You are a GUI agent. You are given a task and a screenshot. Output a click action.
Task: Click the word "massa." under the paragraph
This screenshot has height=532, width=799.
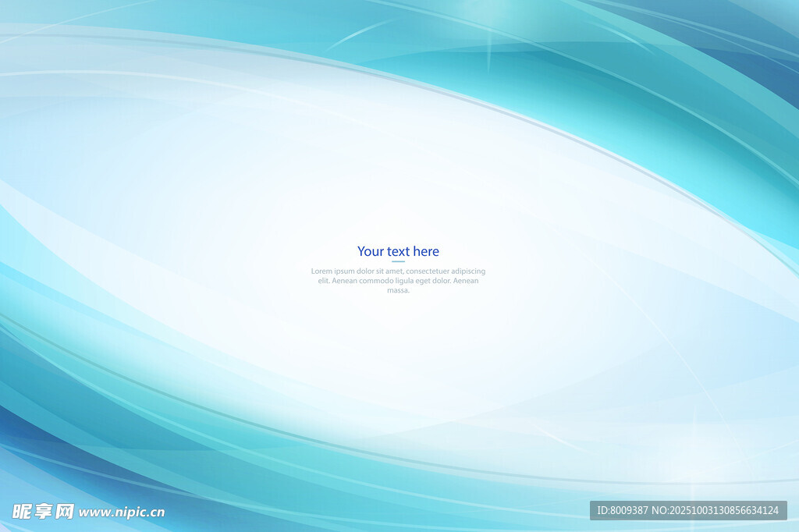coord(398,290)
